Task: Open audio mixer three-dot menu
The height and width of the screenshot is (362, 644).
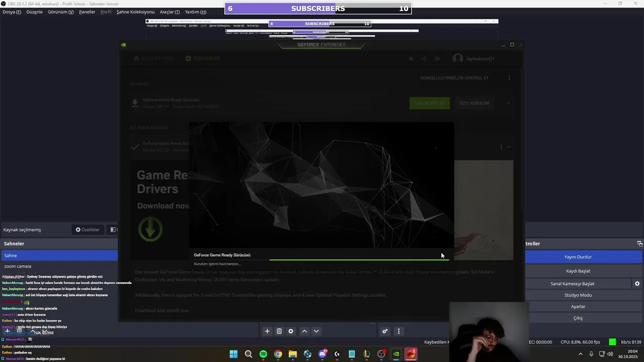Action: [398, 331]
